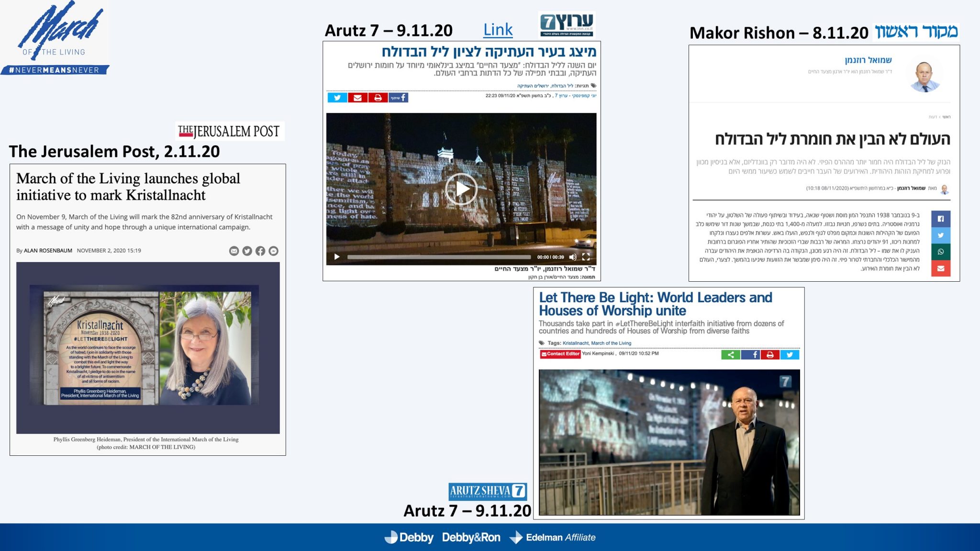Click the green share icon in Let There Be Light article
The image size is (980, 551).
coord(731,354)
